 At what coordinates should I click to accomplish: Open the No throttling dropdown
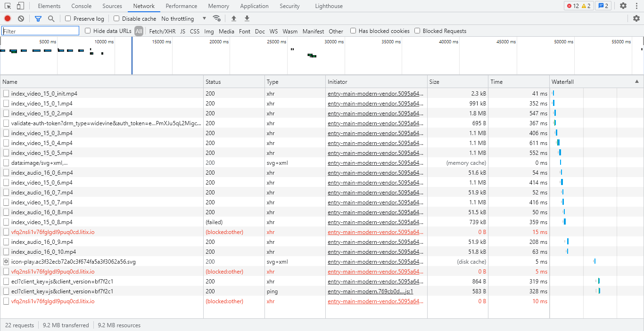(x=184, y=18)
